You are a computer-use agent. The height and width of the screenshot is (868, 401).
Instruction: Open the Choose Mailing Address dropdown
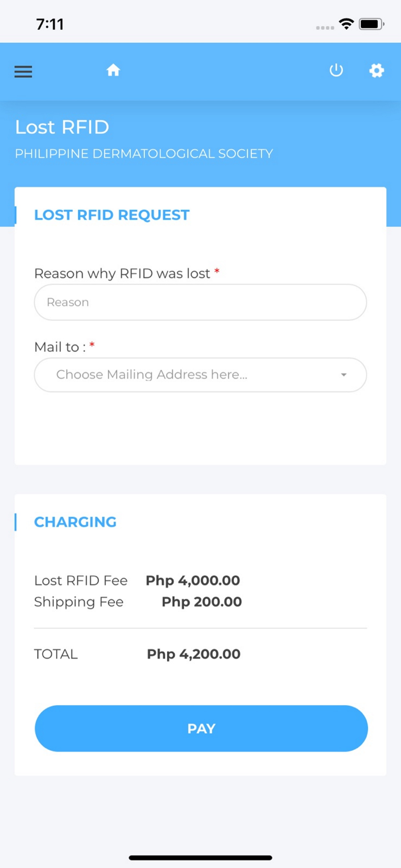pos(200,375)
